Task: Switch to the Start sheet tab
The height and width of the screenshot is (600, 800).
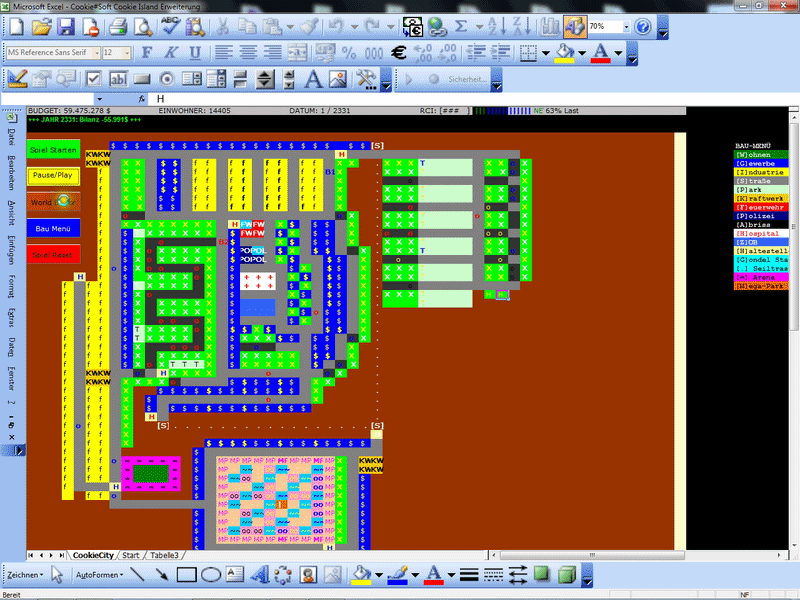Action: [x=131, y=556]
